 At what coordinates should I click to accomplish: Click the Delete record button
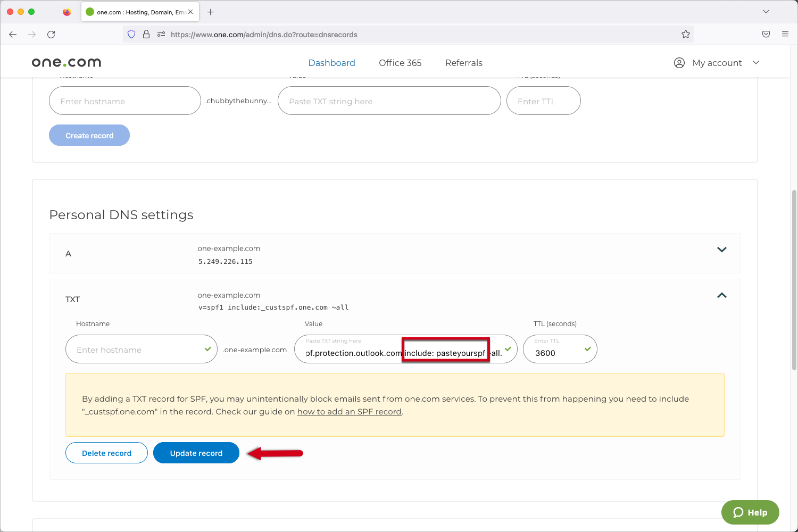pyautogui.click(x=106, y=453)
